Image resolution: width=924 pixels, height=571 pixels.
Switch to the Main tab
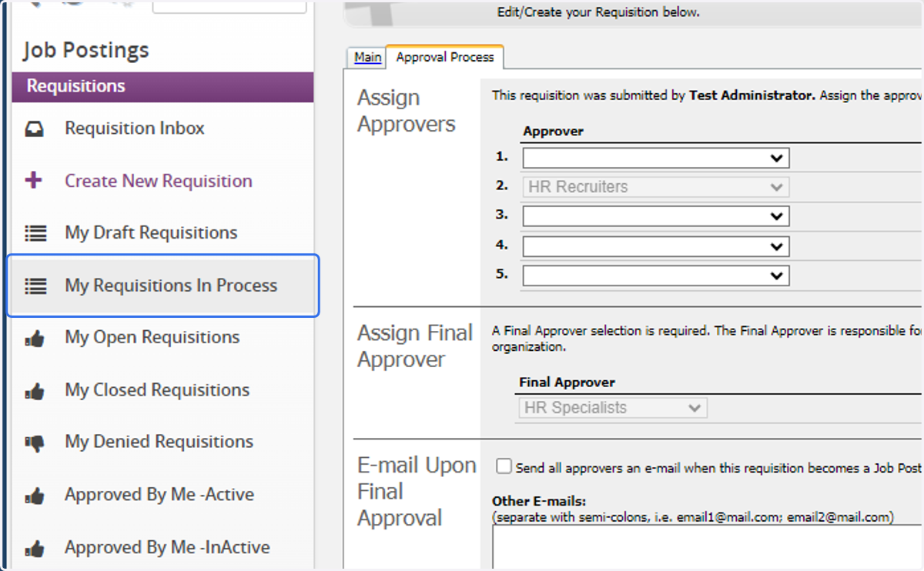(x=367, y=58)
